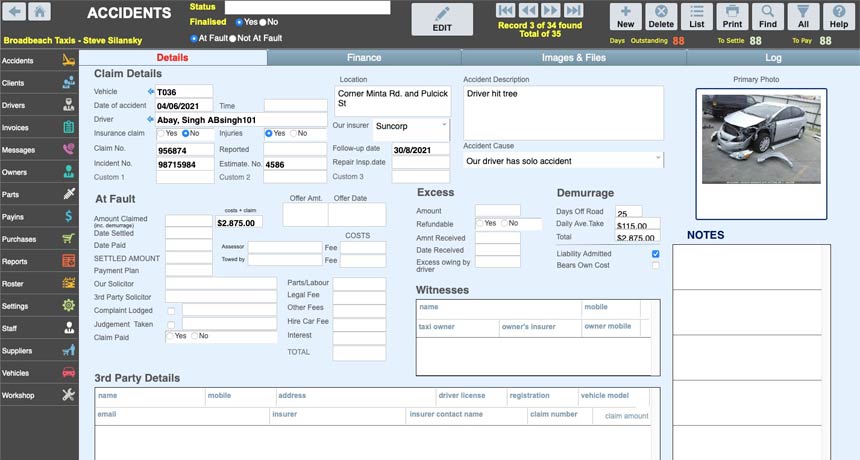
Task: Uncheck the Liability Admitted checkbox
Action: point(656,254)
